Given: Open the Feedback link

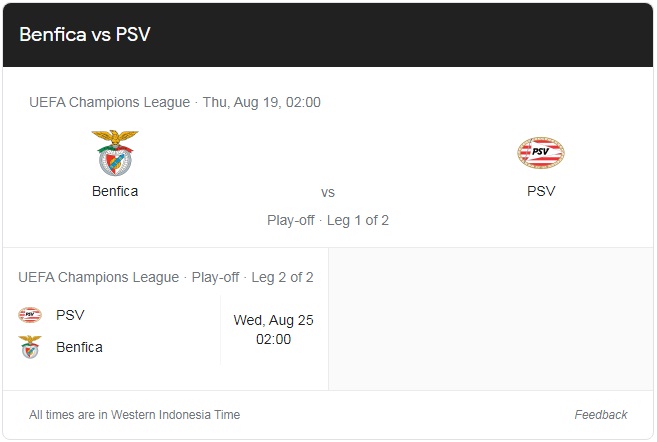Looking at the screenshot, I should (600, 415).
